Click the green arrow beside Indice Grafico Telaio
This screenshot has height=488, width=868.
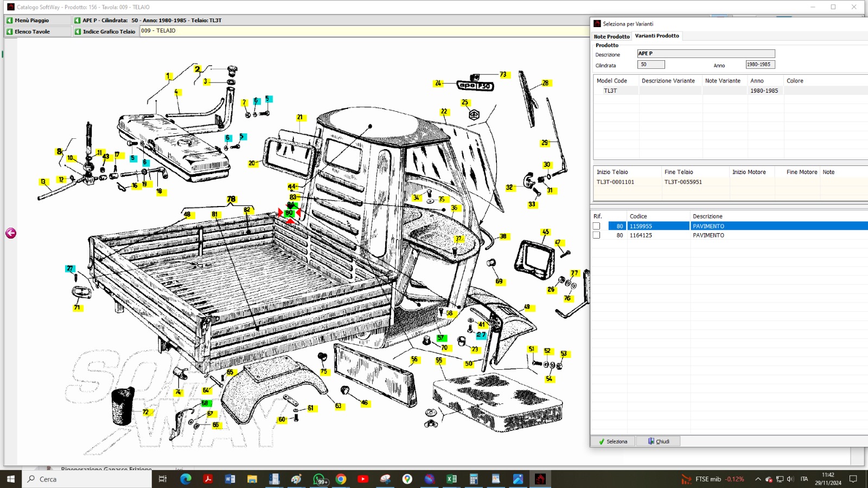(78, 31)
